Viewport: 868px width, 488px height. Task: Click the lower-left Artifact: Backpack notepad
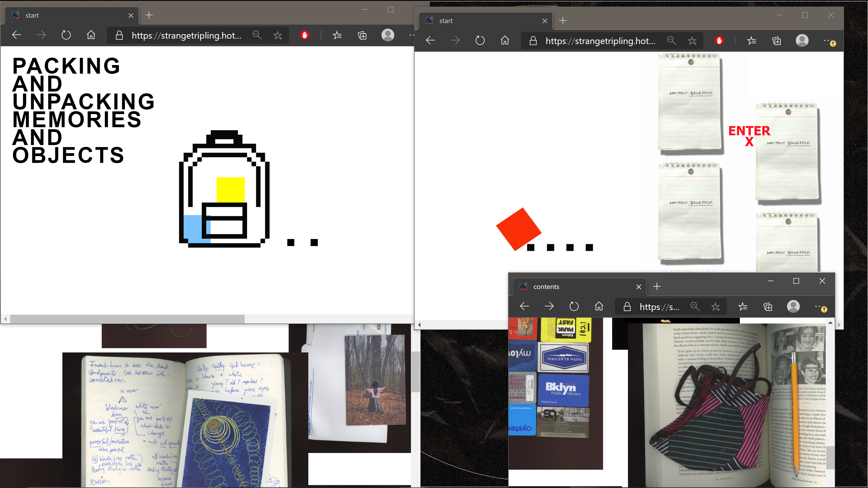pos(690,213)
